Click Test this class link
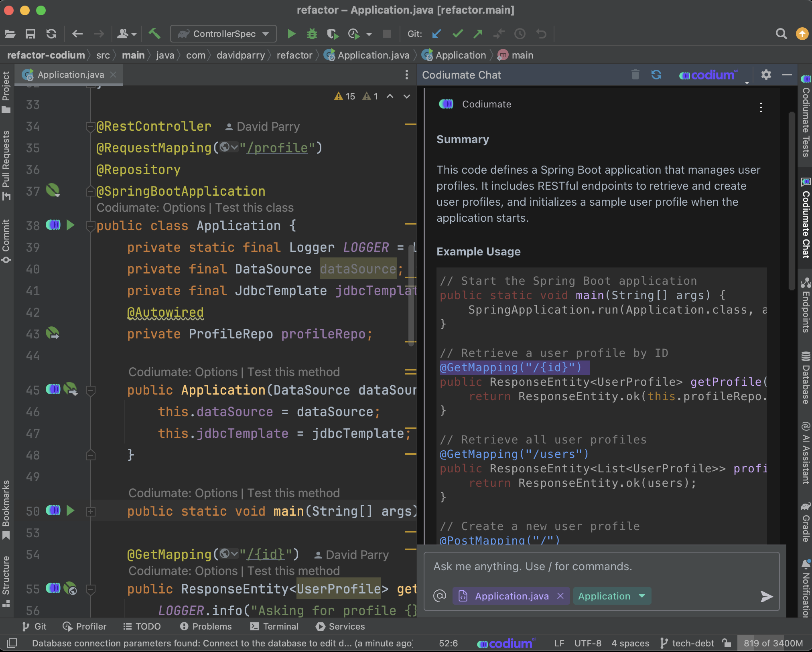 254,208
